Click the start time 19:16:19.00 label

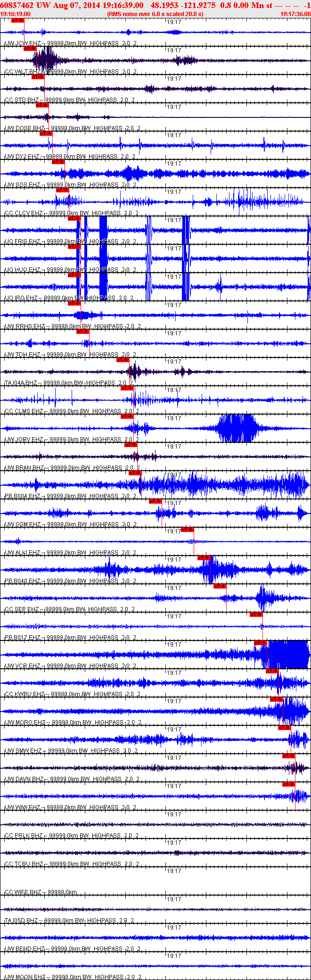16,14
